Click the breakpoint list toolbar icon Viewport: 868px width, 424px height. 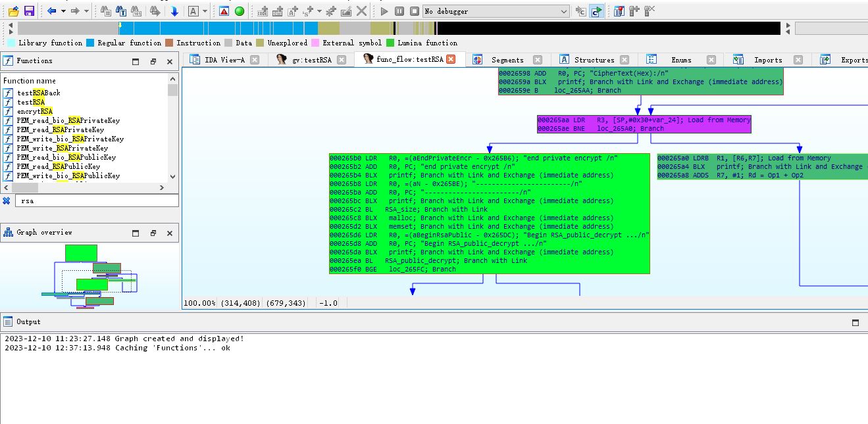click(619, 11)
